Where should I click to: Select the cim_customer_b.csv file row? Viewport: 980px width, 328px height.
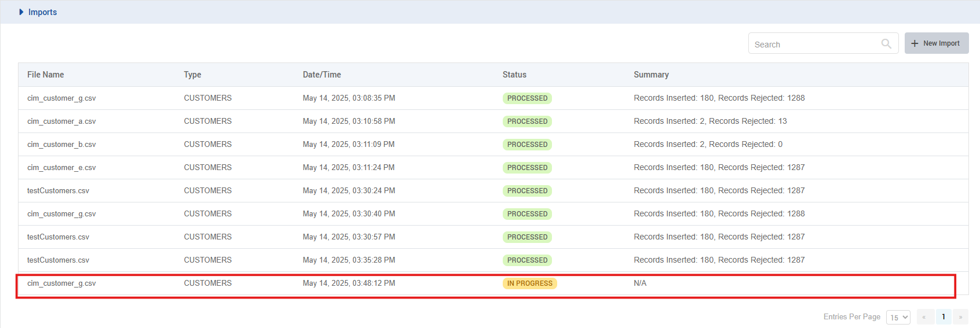click(61, 145)
